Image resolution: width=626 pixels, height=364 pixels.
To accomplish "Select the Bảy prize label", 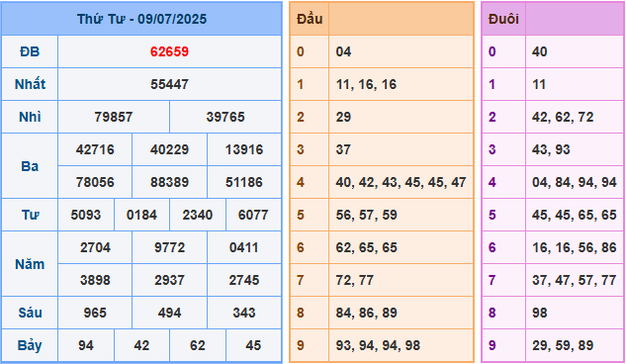I will click(30, 345).
